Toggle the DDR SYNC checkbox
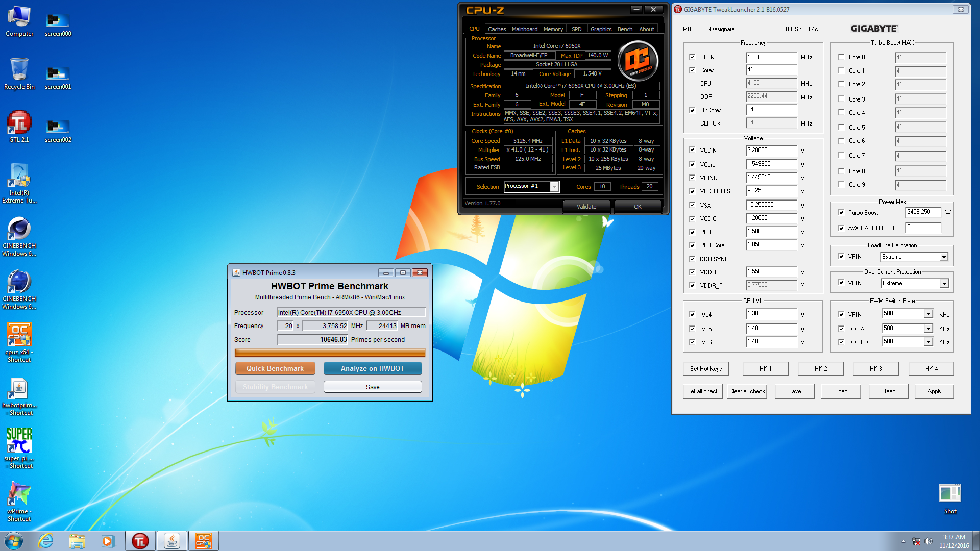Viewport: 980px width, 551px height. pyautogui.click(x=692, y=259)
